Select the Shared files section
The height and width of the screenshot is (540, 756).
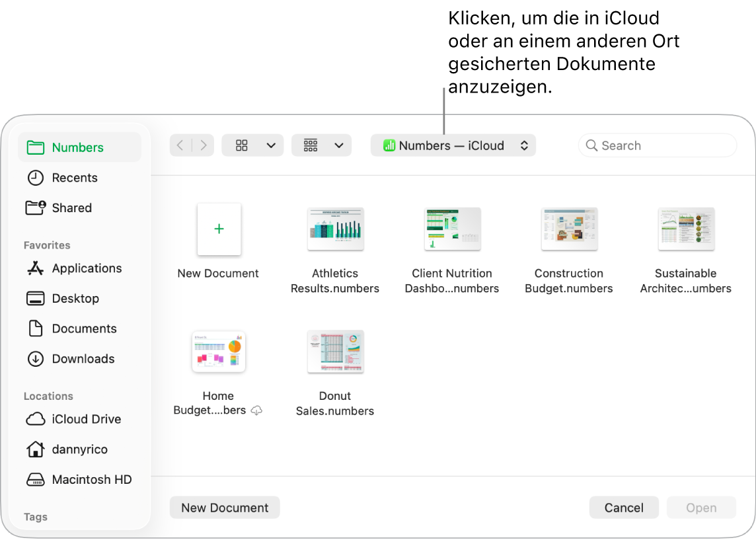point(72,208)
